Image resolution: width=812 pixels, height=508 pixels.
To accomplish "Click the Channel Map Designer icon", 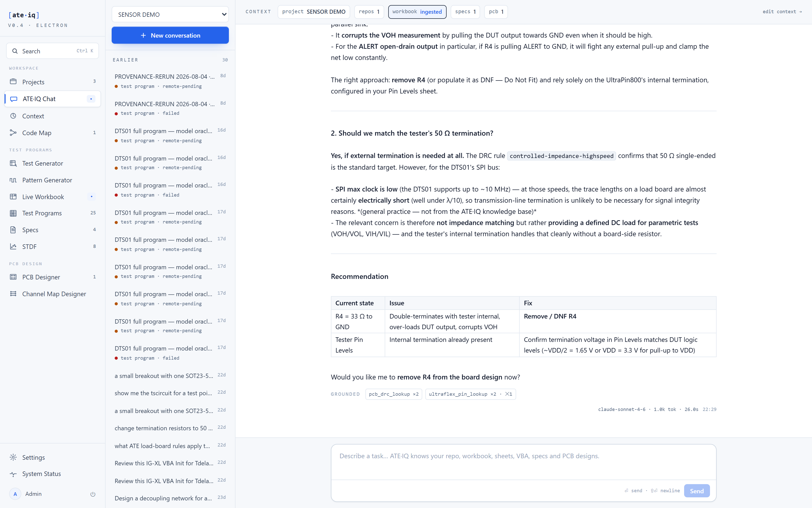I will (x=13, y=294).
